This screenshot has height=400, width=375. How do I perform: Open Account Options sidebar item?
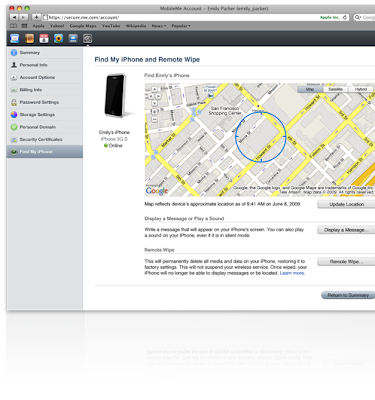tap(45, 77)
